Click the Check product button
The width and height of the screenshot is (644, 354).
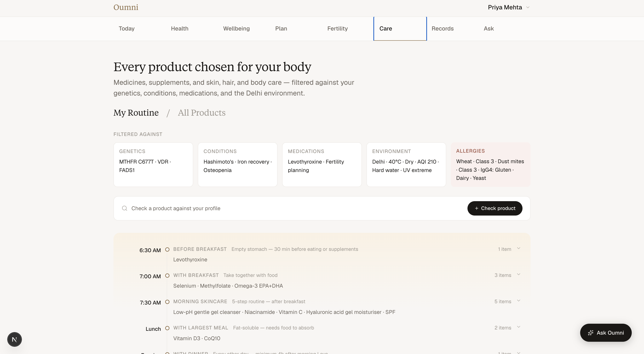point(495,208)
